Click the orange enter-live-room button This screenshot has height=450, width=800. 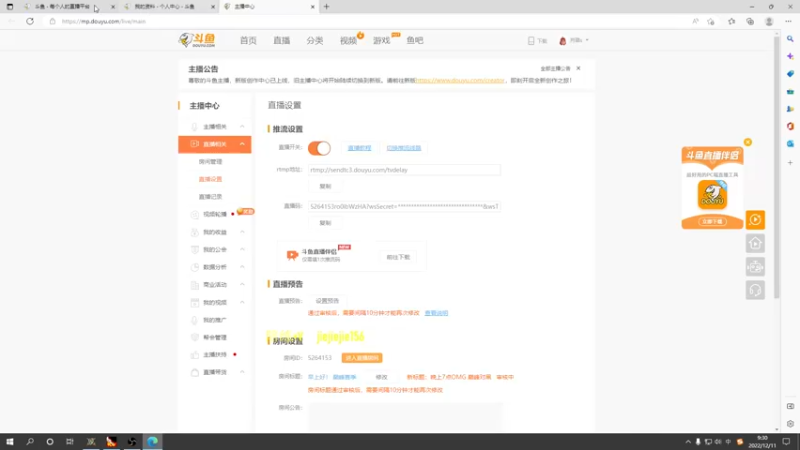(x=362, y=358)
